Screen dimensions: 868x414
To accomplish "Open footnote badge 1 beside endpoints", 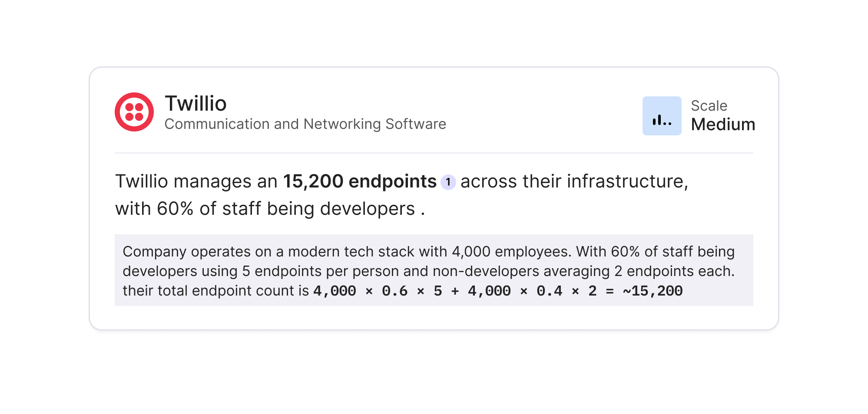I will (x=448, y=182).
